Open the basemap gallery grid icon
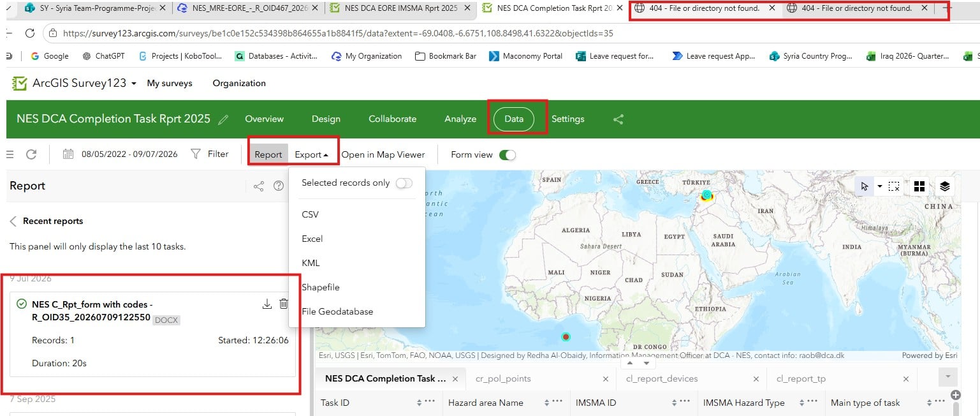980x416 pixels. [919, 186]
